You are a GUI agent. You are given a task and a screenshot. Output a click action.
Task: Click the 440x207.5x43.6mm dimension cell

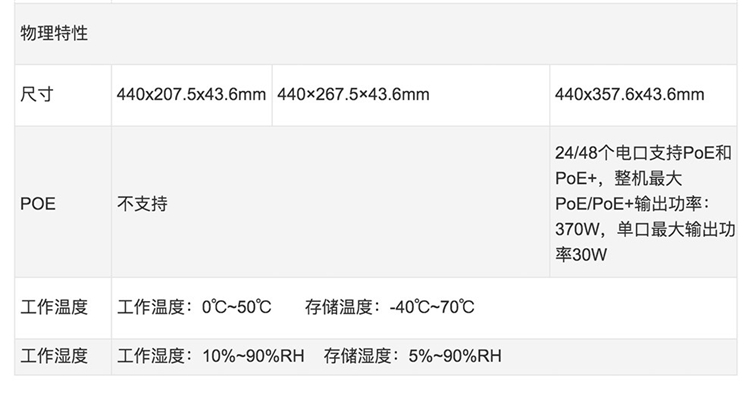191,94
